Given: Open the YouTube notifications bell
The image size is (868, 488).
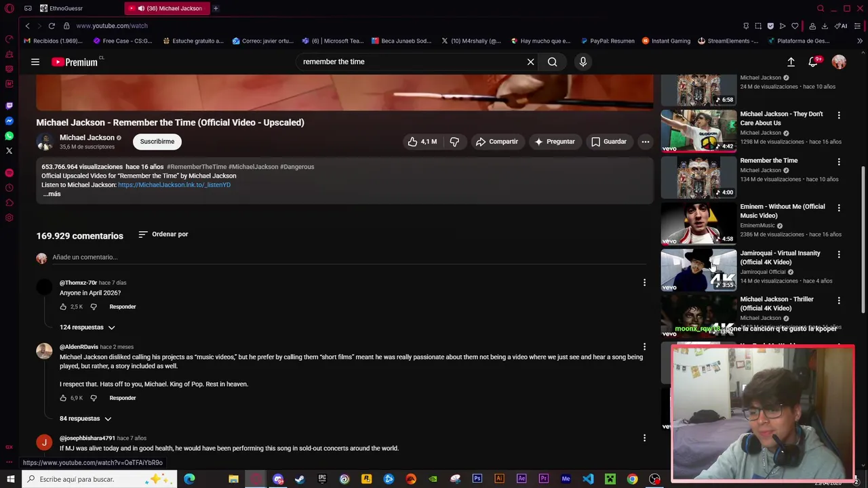Looking at the screenshot, I should pyautogui.click(x=813, y=62).
